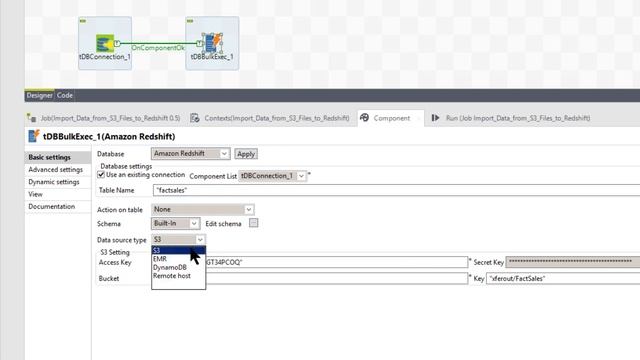This screenshot has width=640, height=360.
Task: Click the Table Name input field
Action: [396, 190]
